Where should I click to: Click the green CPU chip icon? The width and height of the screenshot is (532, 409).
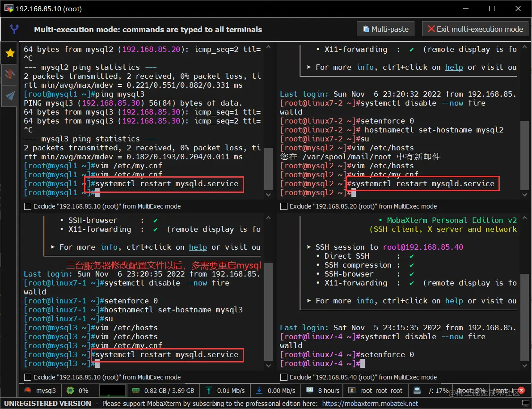click(70, 390)
